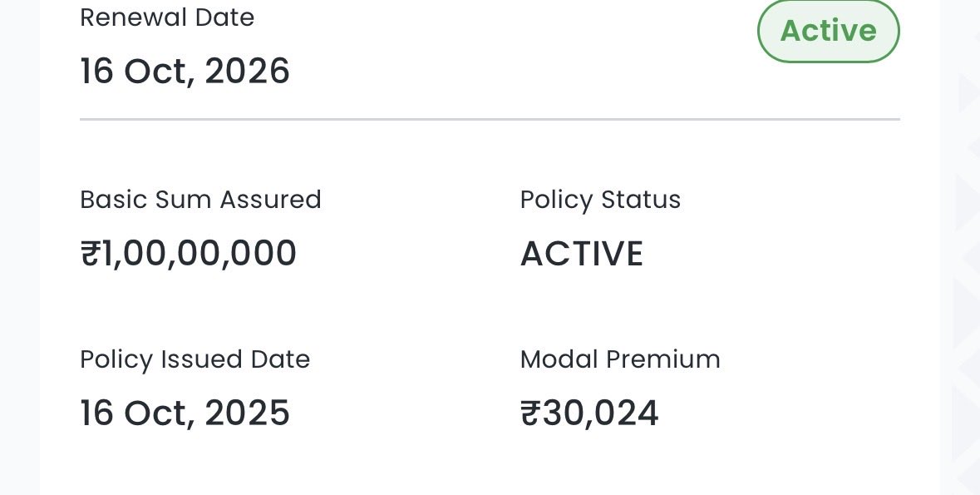Click the year 2025 in the issued date

point(247,413)
